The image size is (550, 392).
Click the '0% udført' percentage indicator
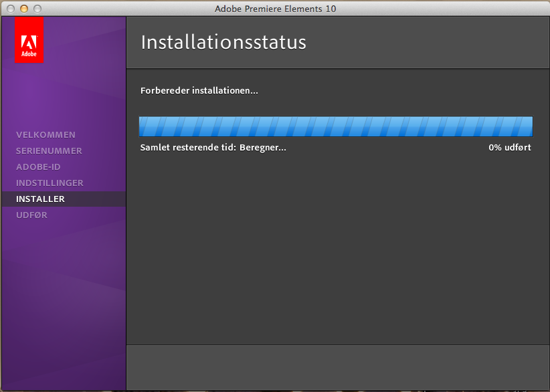click(x=509, y=147)
